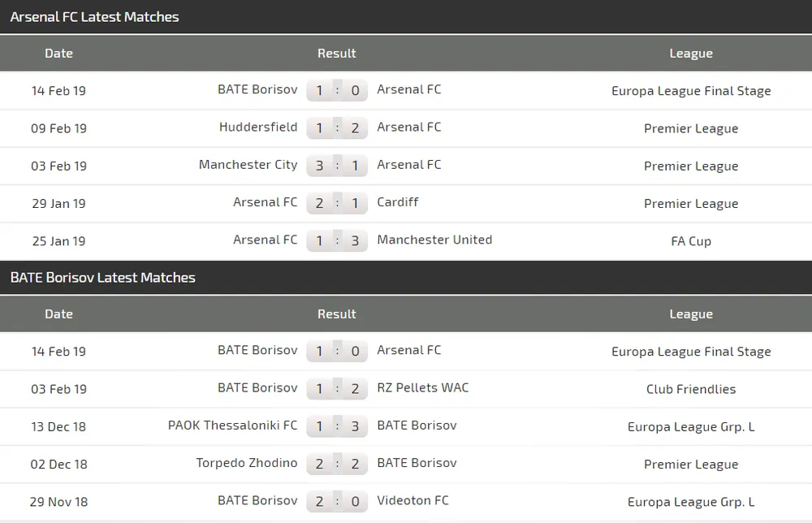Select PAOK Thessaloniki FC
Viewport: 812px width, 523px height.
pos(232,426)
